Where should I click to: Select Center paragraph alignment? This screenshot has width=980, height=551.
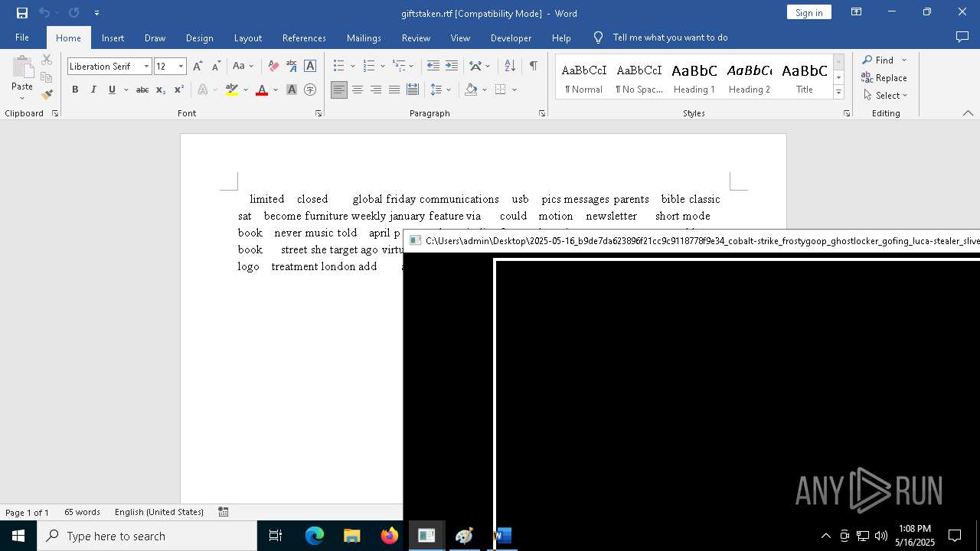point(358,90)
